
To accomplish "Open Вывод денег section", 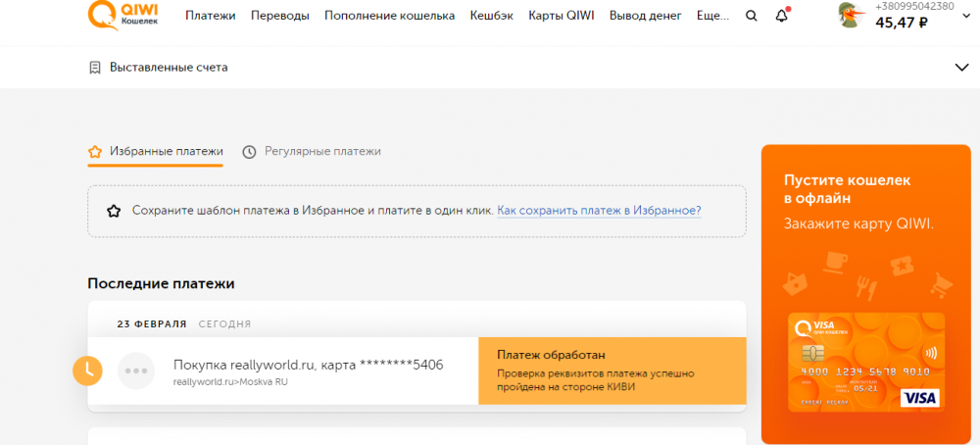I will tap(646, 16).
